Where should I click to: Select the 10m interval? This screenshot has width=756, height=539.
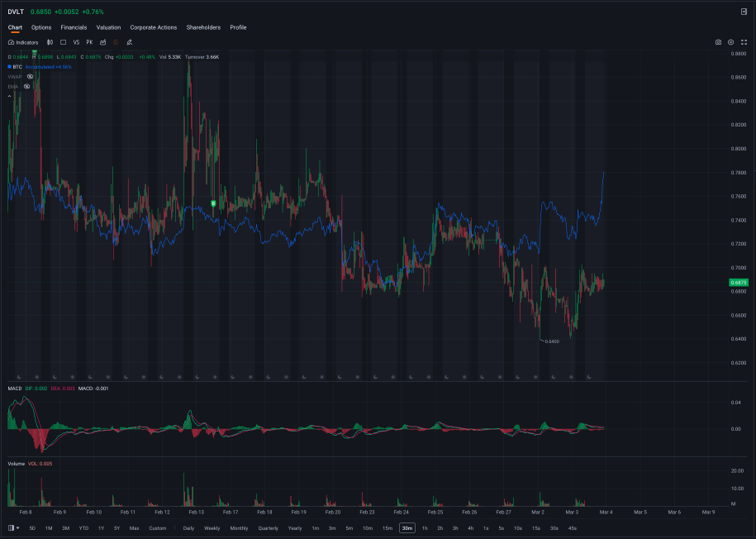368,528
